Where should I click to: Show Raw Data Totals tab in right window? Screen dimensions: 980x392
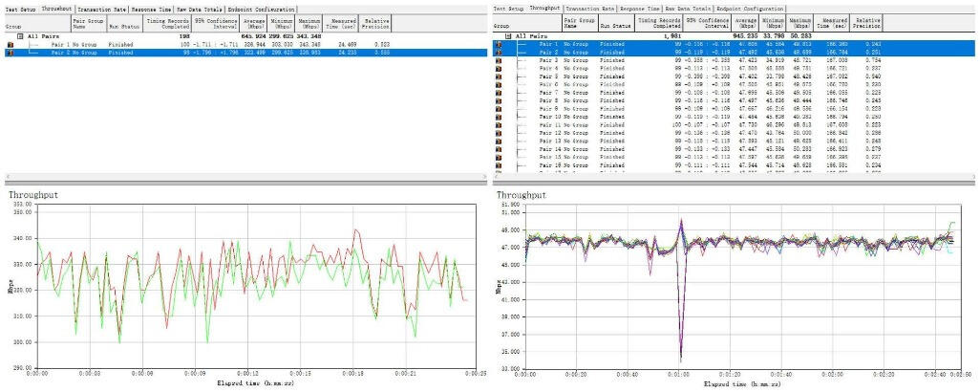[688, 9]
